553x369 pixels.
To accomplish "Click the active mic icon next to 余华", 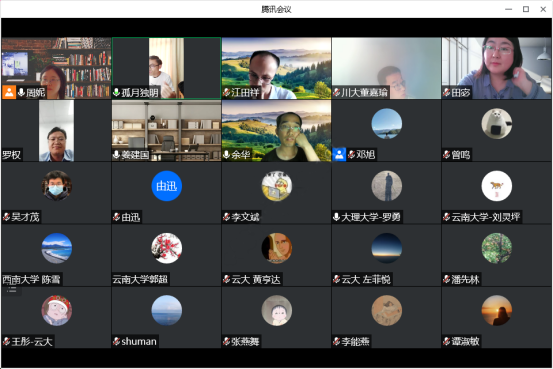I will point(227,155).
